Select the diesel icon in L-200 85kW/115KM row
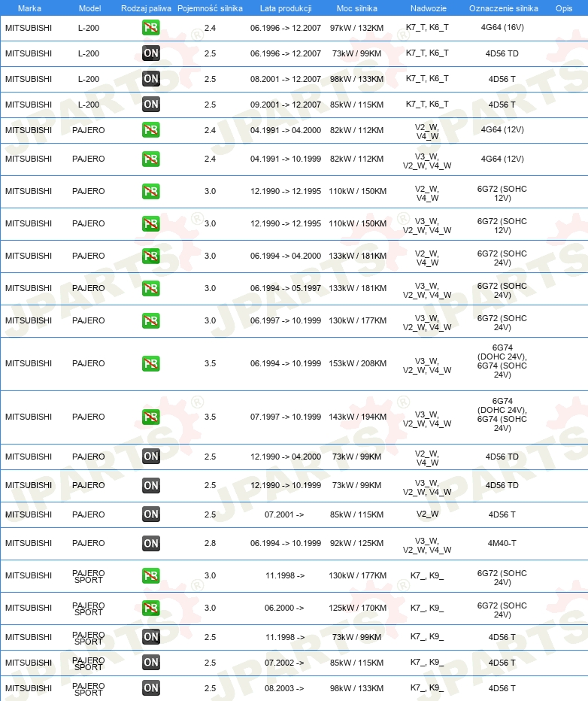 [x=151, y=104]
